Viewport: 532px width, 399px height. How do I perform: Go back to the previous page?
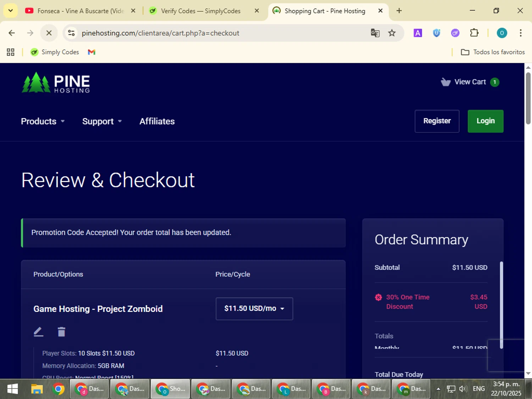click(x=12, y=33)
